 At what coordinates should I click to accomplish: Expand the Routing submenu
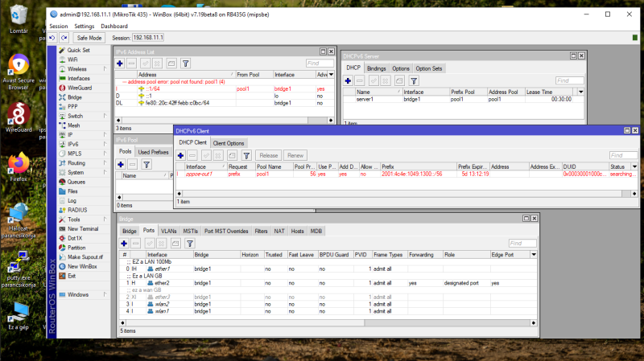click(105, 163)
